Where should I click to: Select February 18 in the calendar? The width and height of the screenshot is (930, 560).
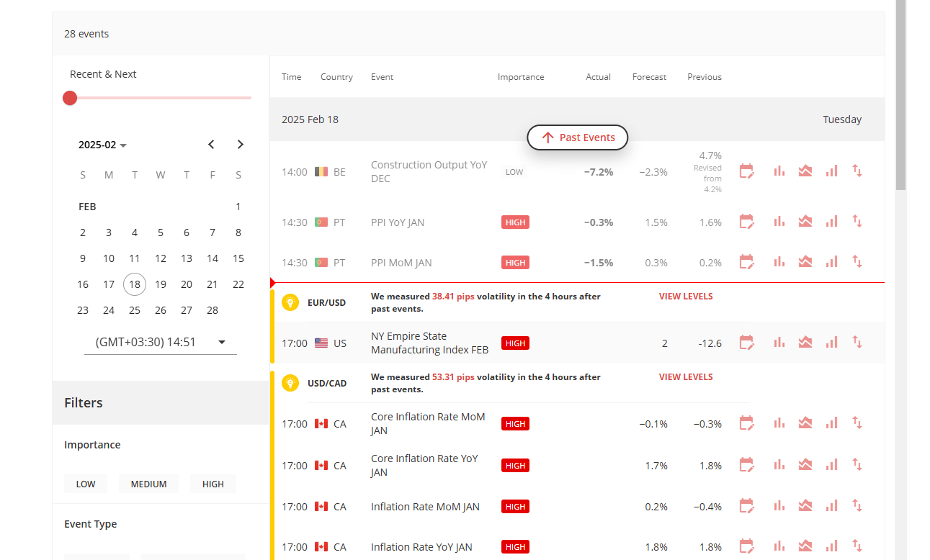(135, 284)
